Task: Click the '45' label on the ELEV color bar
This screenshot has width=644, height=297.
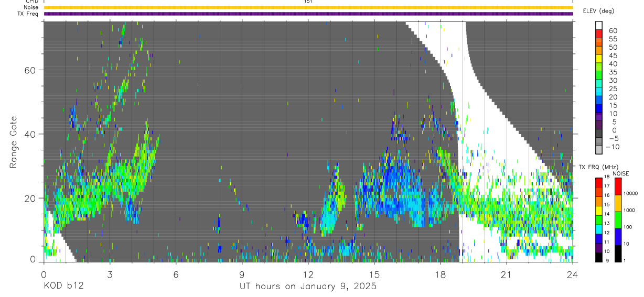Action: click(x=613, y=56)
